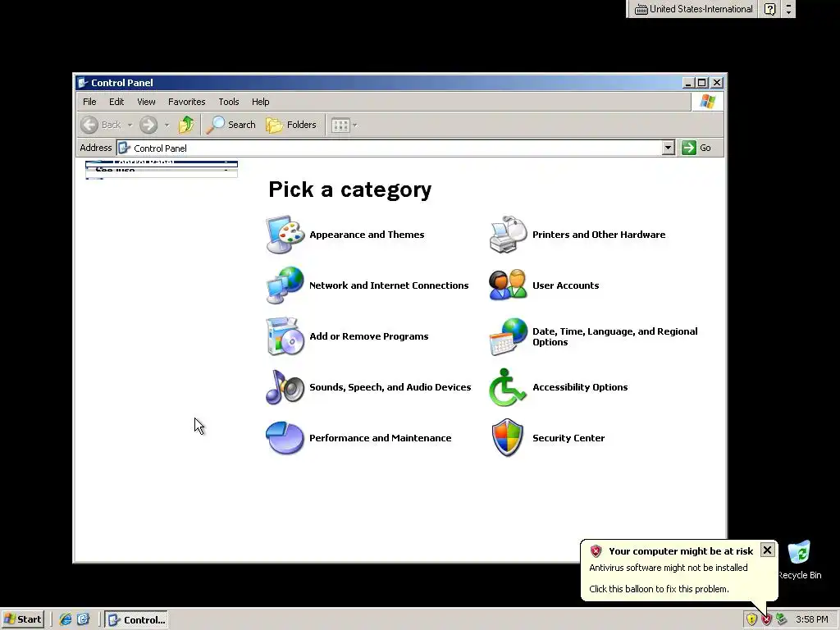The image size is (840, 630).
Task: Click the Control Panel taskbar button
Action: [137, 620]
